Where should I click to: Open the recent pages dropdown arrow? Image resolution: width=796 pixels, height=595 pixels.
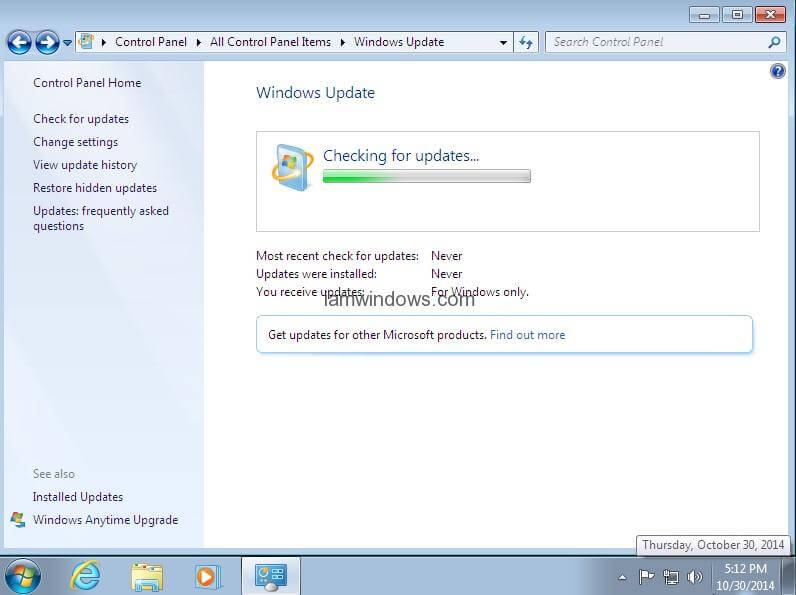pyautogui.click(x=67, y=43)
